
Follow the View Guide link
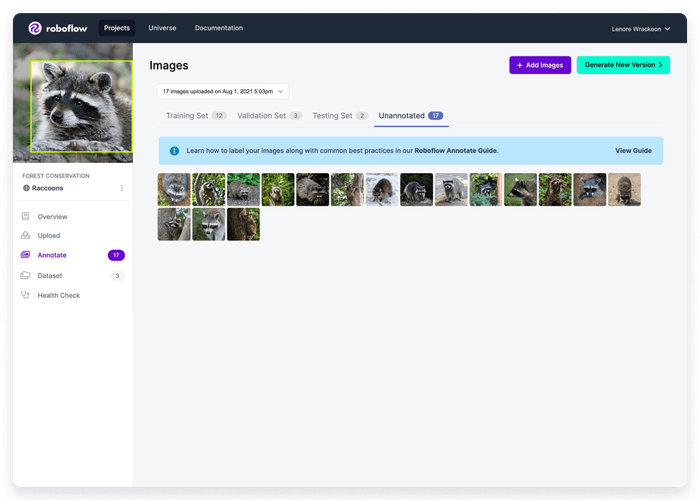[x=633, y=151]
